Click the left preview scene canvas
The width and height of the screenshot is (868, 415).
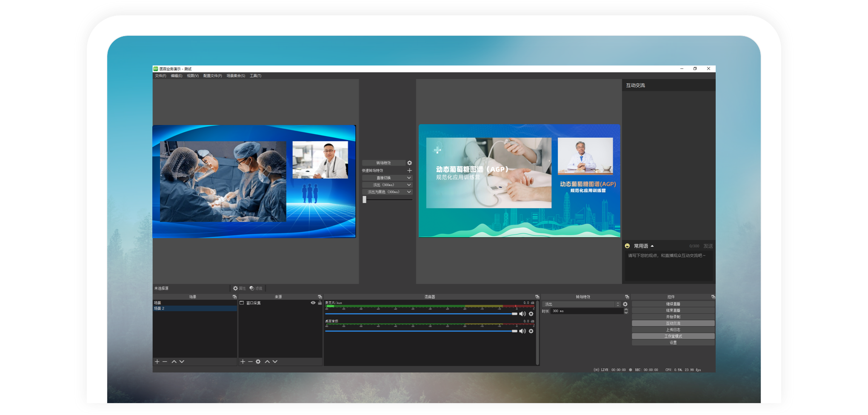[254, 181]
